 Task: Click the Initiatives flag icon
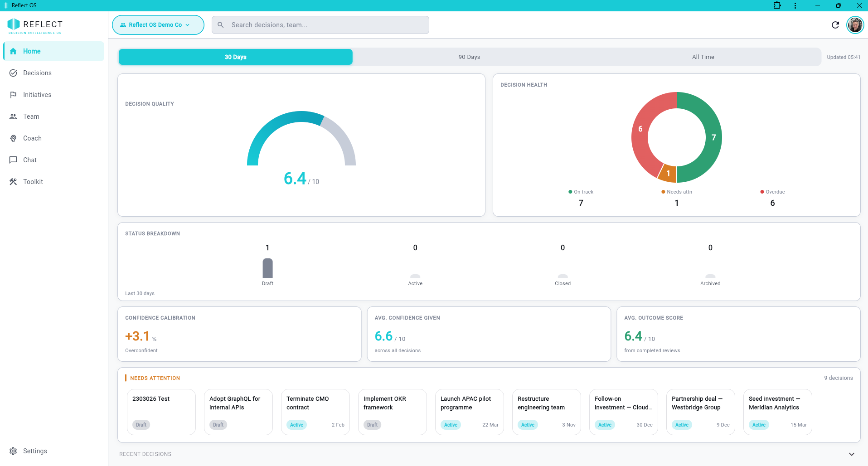coord(13,95)
